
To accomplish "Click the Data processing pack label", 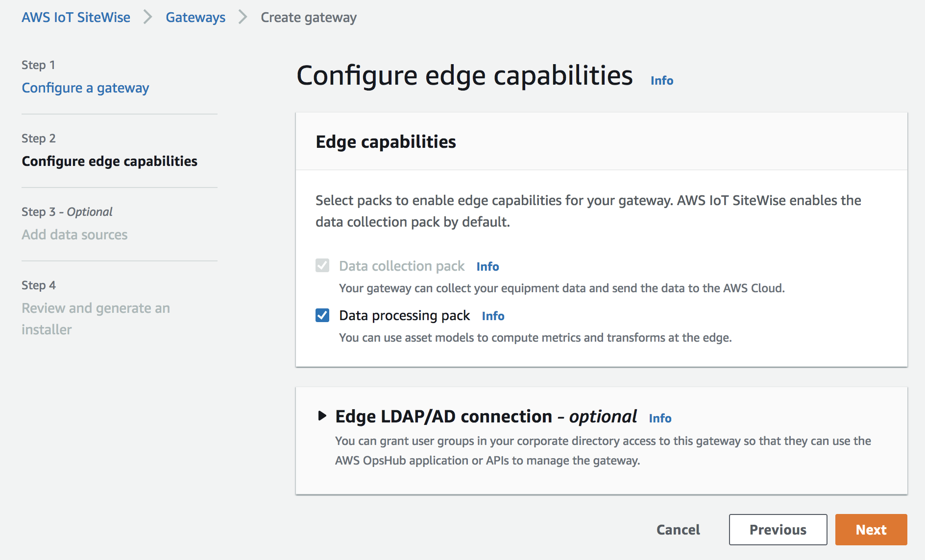I will pyautogui.click(x=404, y=315).
